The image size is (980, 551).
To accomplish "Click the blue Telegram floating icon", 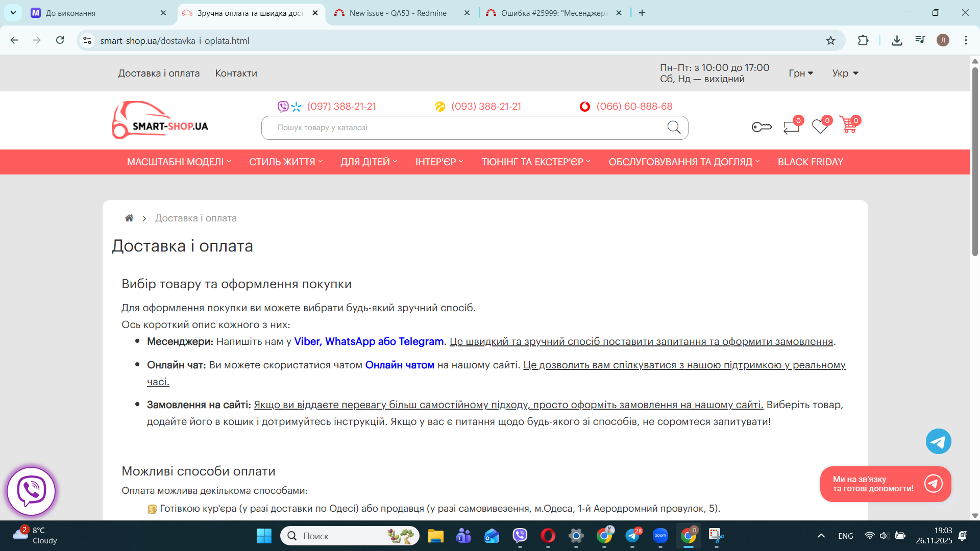I will tap(938, 441).
